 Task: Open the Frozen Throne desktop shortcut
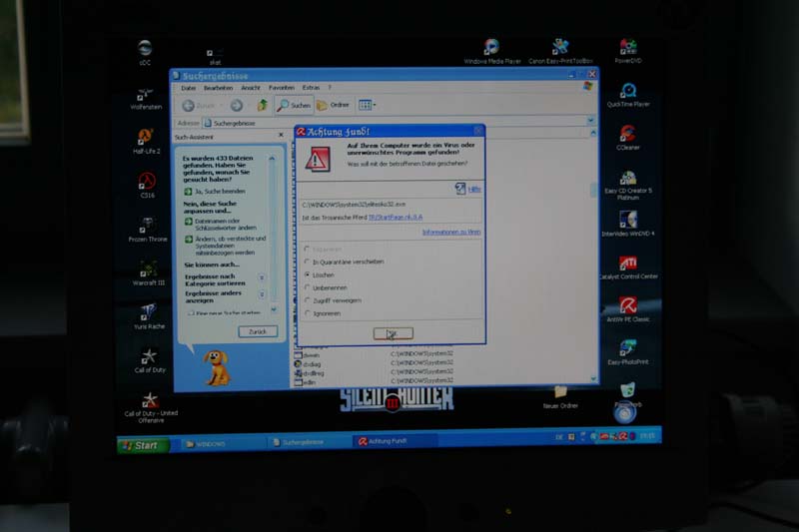tap(147, 229)
